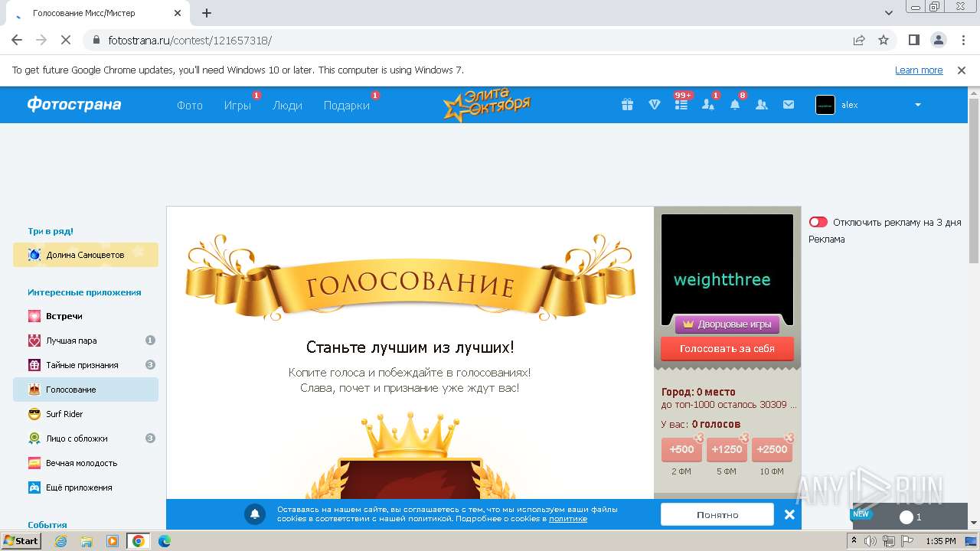Open Microsoft Edge from taskbar
This screenshot has width=980, height=551.
pos(164,541)
